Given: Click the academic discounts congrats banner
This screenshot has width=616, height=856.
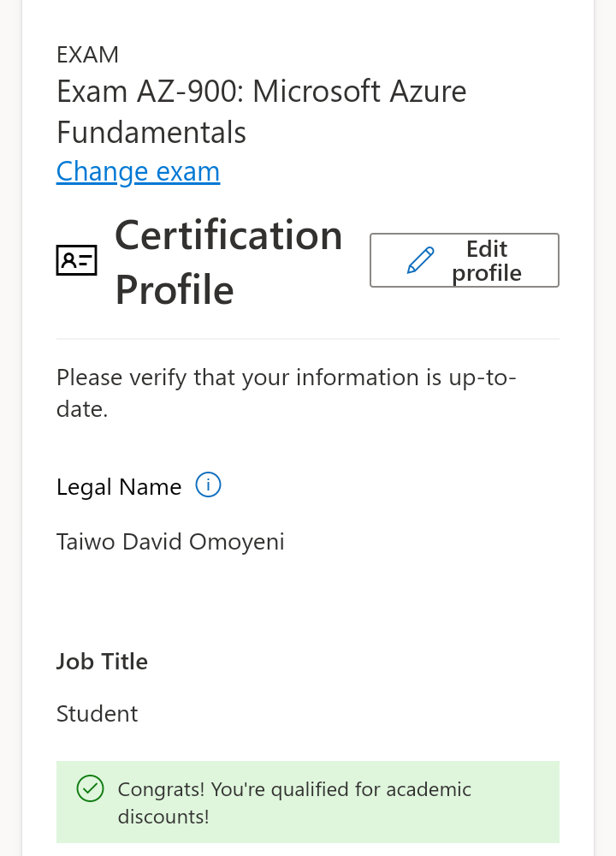Looking at the screenshot, I should [308, 802].
